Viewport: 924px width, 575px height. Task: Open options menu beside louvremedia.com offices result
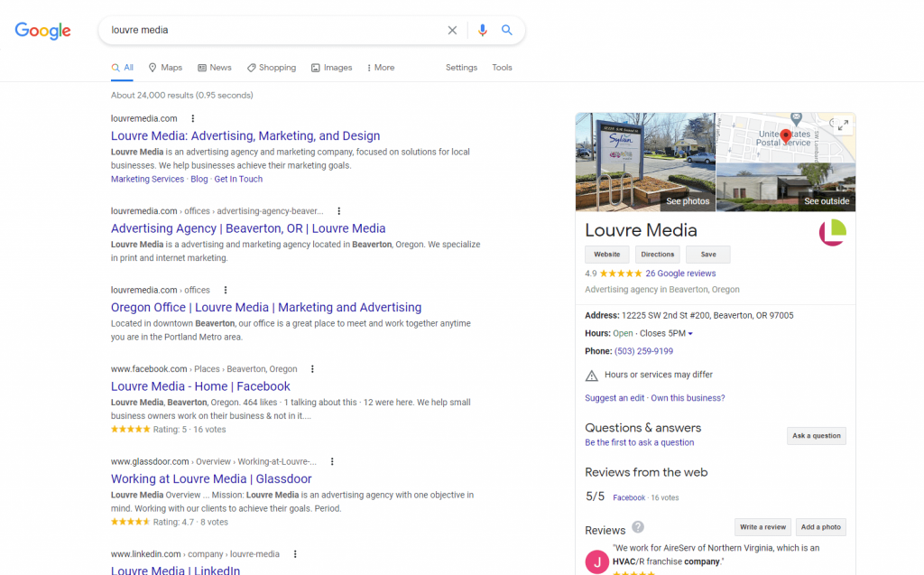[x=225, y=290]
